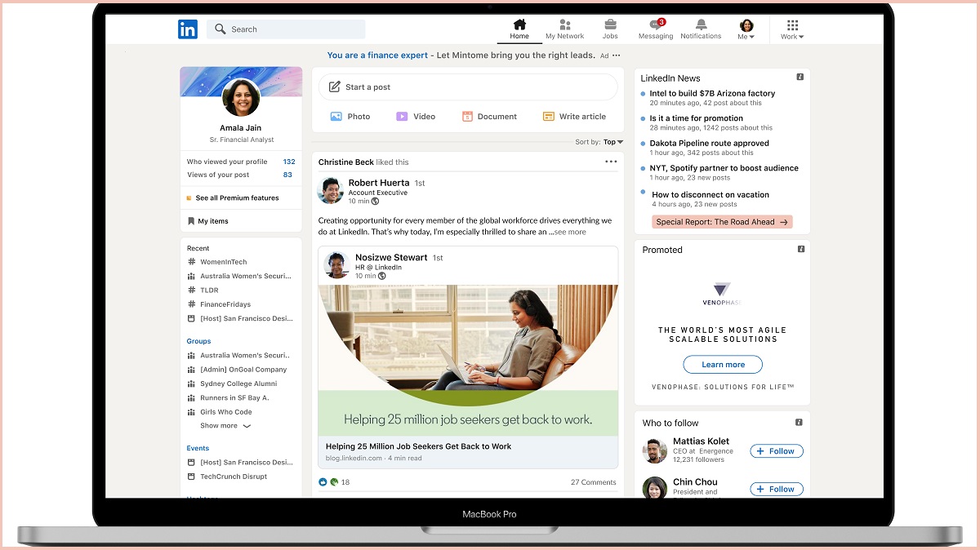Open the Jobs briefcase icon

point(610,25)
